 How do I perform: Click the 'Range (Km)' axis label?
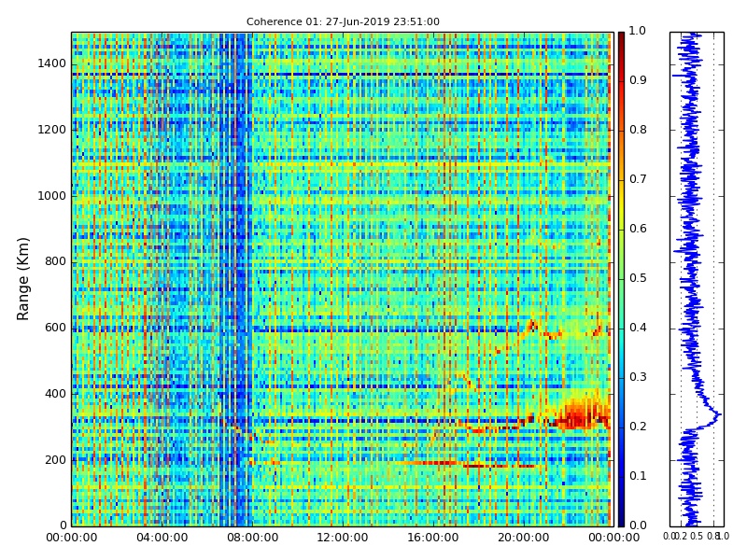22,279
